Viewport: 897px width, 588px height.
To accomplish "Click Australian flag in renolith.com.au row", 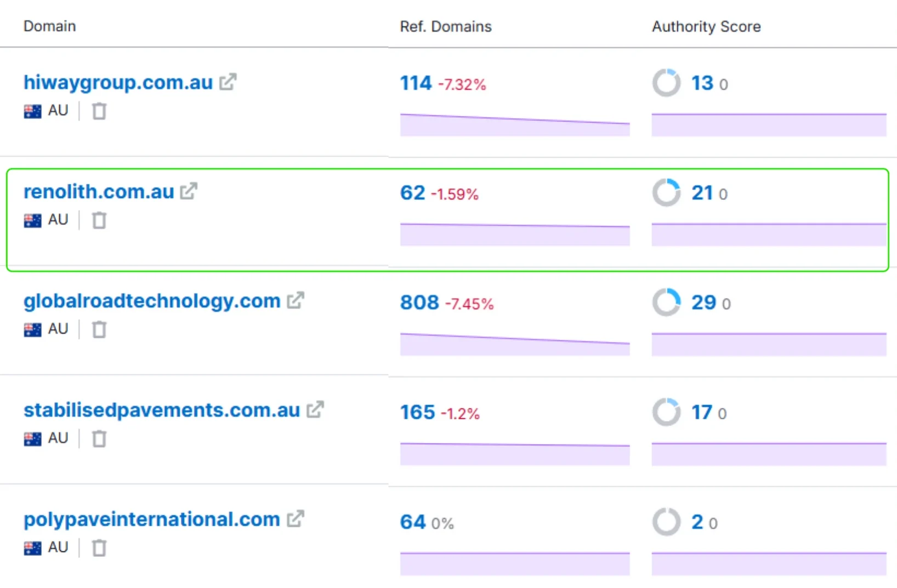I will tap(33, 221).
